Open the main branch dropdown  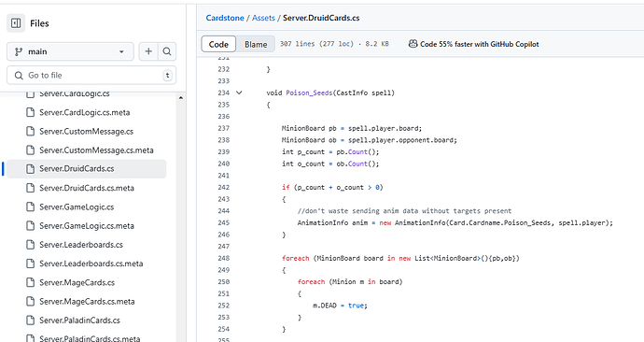(x=70, y=51)
